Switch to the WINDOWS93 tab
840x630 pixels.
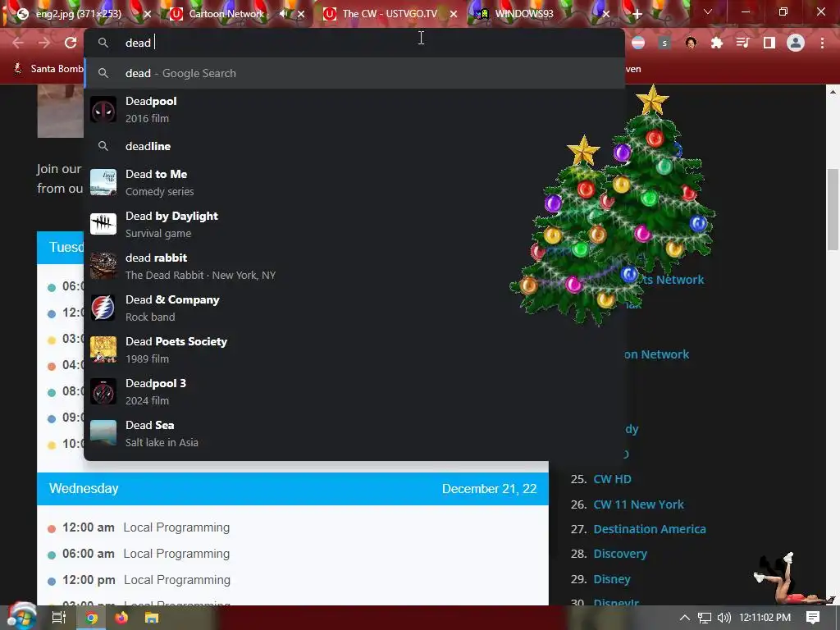coord(524,13)
